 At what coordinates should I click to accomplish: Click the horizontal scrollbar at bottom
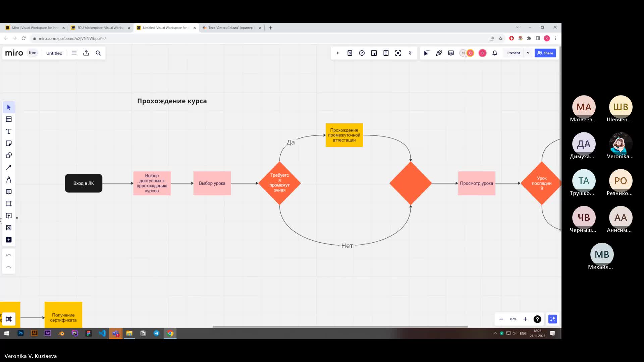click(340, 326)
